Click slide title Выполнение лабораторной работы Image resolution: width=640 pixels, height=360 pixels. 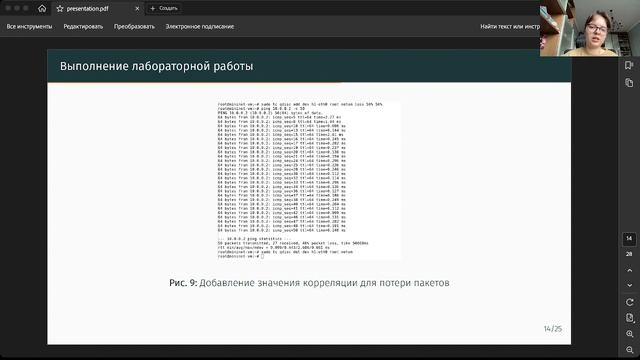pos(156,66)
